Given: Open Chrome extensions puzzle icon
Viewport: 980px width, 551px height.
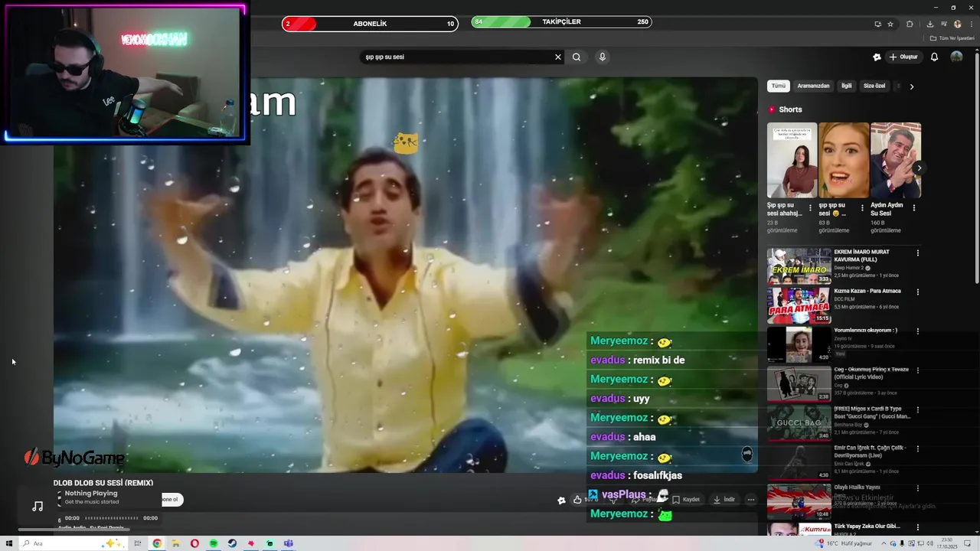Looking at the screenshot, I should tap(910, 24).
